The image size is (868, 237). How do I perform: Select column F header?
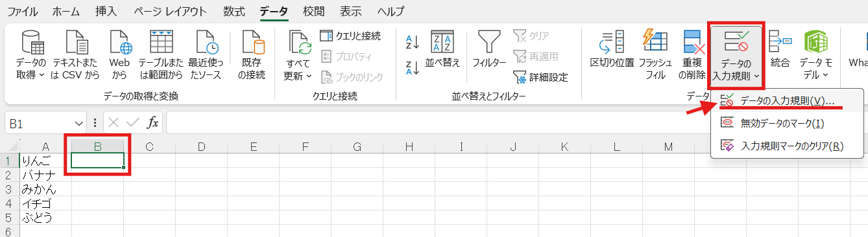point(305,147)
